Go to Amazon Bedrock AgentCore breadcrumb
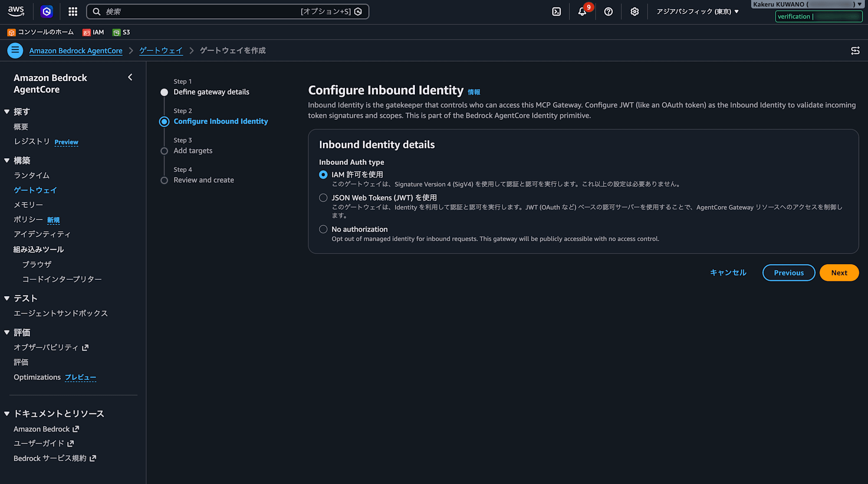The height and width of the screenshot is (484, 868). tap(76, 51)
